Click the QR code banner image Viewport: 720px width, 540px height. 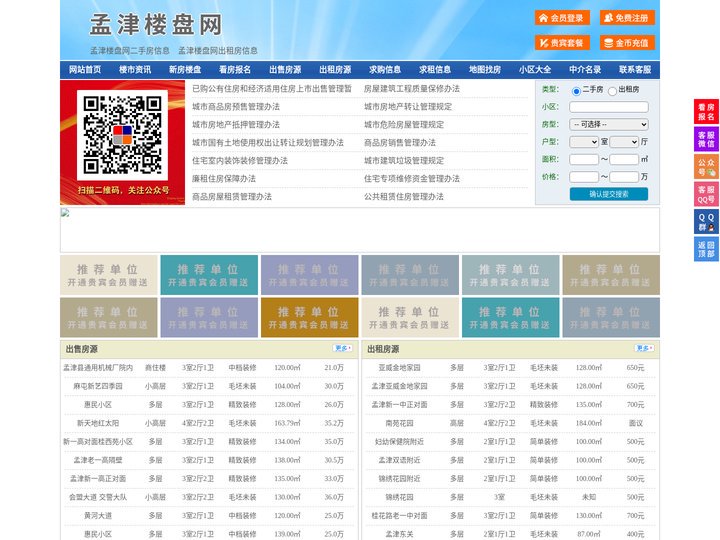coord(123,142)
